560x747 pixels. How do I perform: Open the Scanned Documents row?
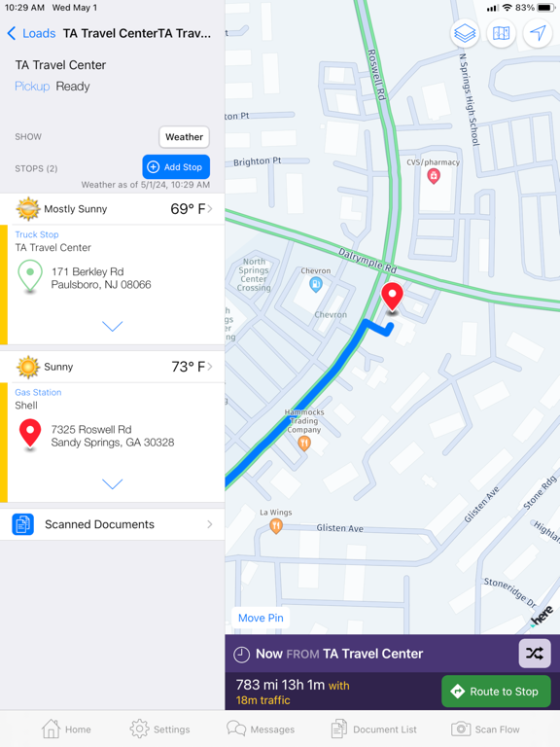coord(113,524)
